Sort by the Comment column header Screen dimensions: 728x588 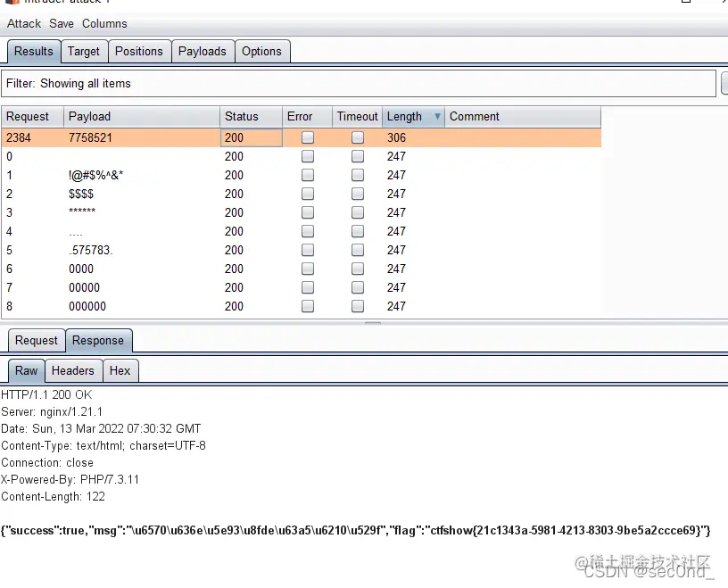(x=523, y=117)
